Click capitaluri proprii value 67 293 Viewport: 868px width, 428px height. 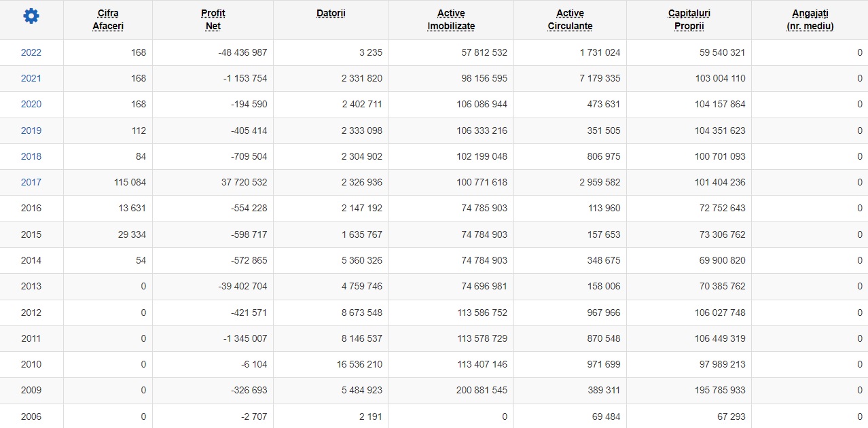click(x=731, y=416)
